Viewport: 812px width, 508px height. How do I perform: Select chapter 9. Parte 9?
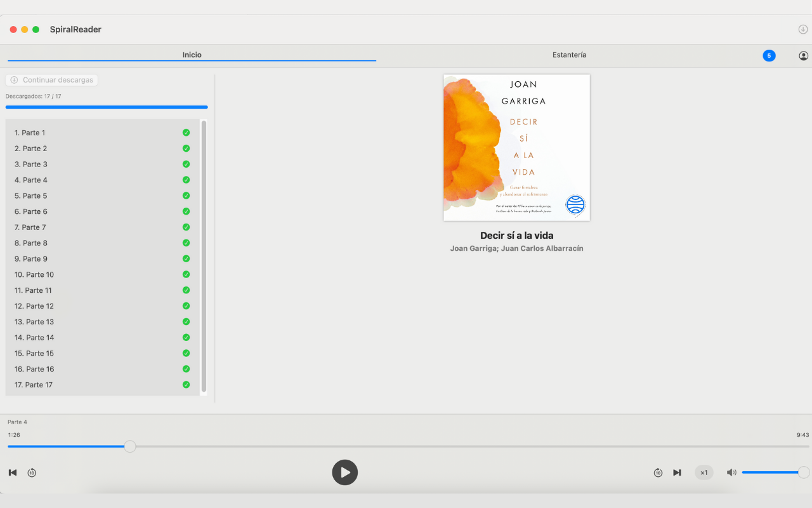[x=103, y=259]
